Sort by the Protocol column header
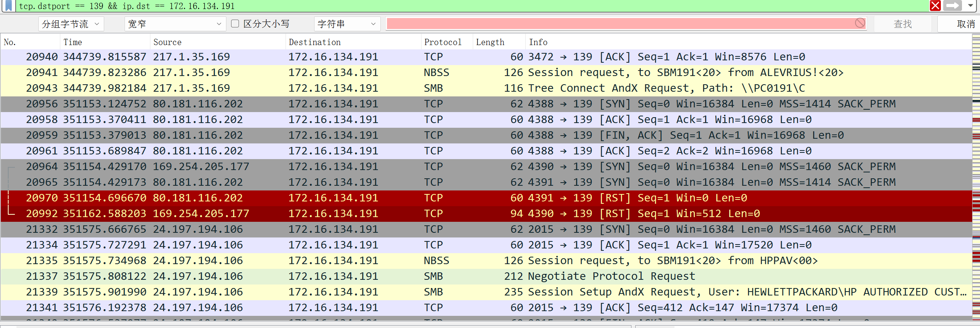The image size is (980, 328). [x=447, y=42]
